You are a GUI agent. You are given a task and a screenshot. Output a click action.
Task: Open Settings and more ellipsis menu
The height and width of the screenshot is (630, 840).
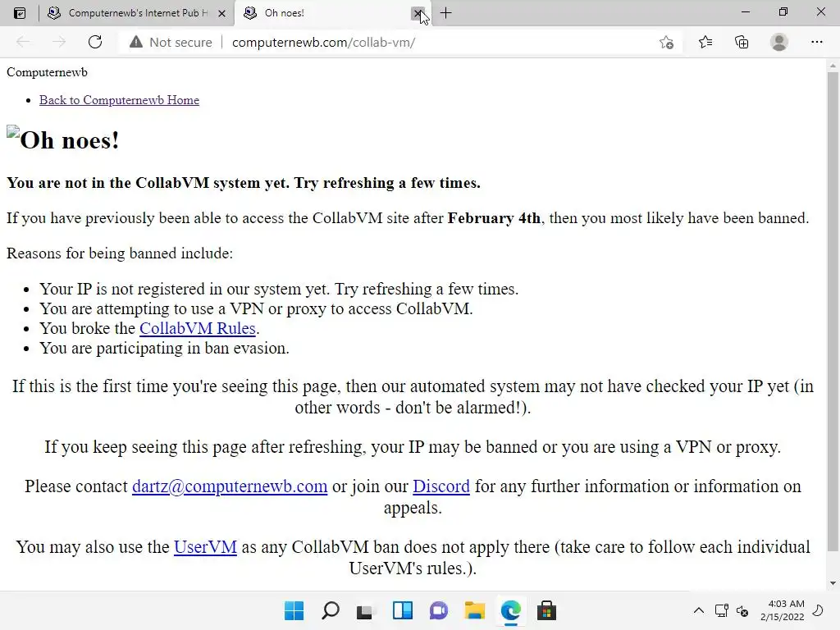click(x=816, y=42)
